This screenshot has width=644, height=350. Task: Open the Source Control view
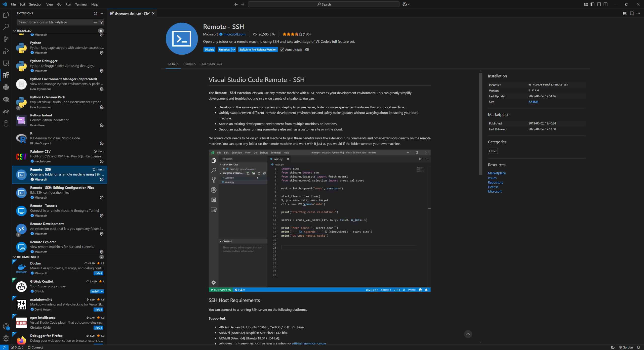coord(6,39)
